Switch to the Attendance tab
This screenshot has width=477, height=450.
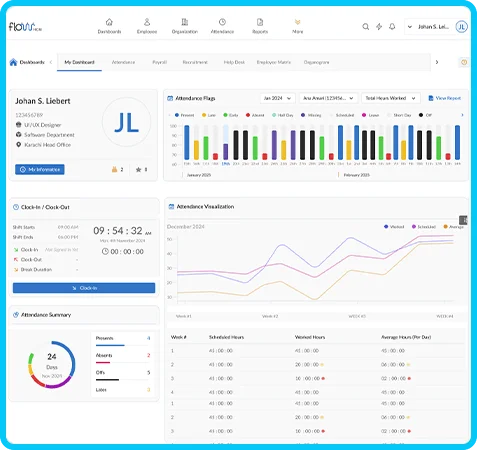(123, 62)
